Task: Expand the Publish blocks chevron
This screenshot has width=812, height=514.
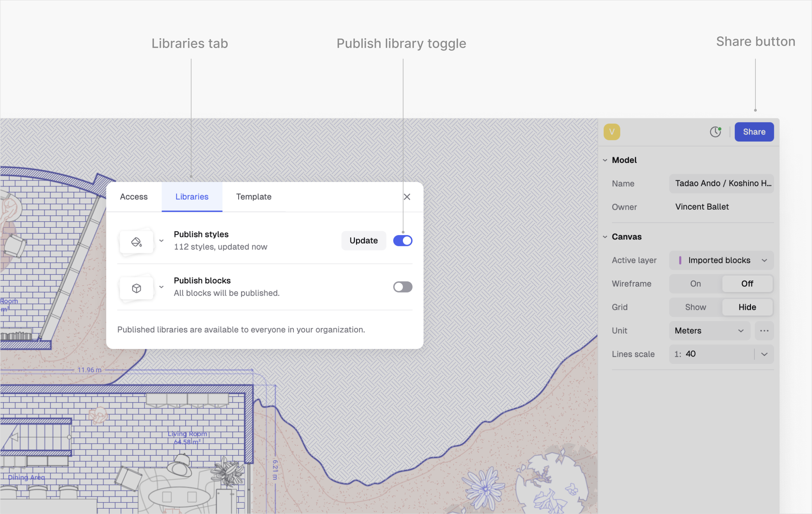Action: [161, 287]
